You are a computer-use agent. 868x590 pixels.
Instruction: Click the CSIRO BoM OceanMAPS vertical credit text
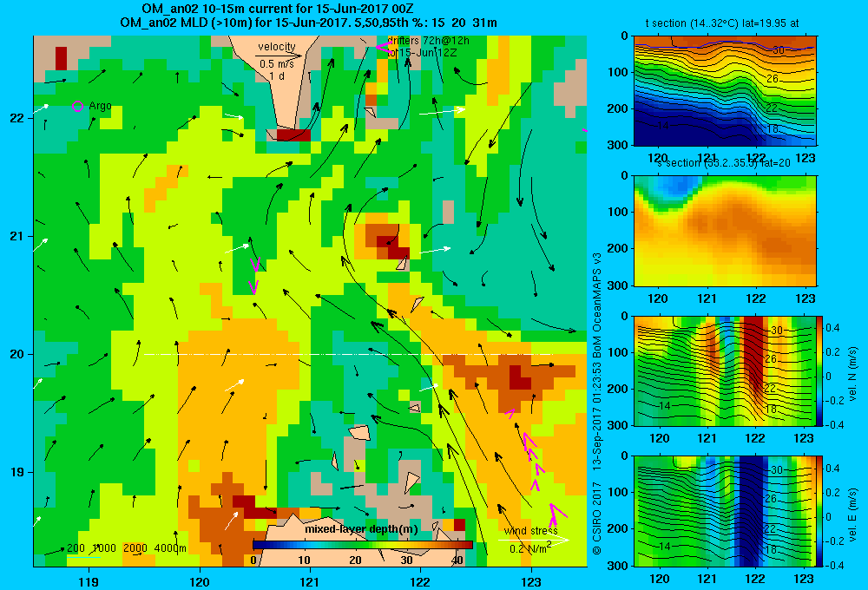(597, 403)
